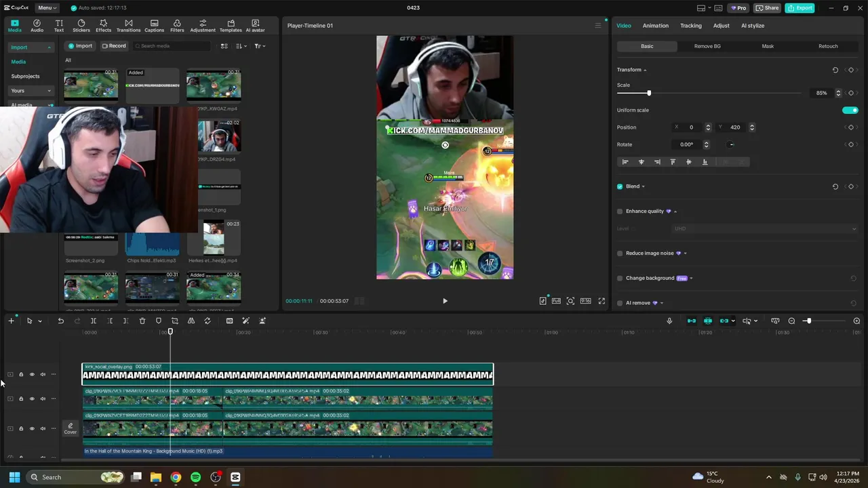Click the Import media button
Image resolution: width=868 pixels, height=488 pixels.
80,46
